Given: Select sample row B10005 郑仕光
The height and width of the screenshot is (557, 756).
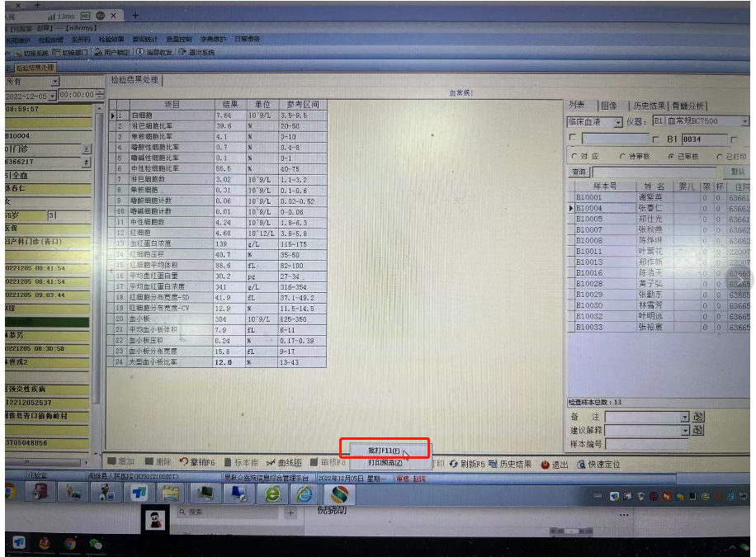Looking at the screenshot, I should coord(659,219).
